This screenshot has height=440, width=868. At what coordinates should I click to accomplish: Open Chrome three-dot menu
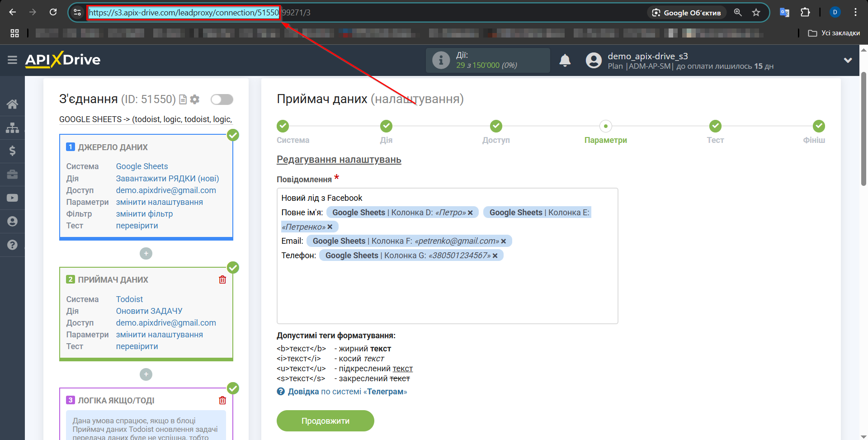tap(855, 13)
